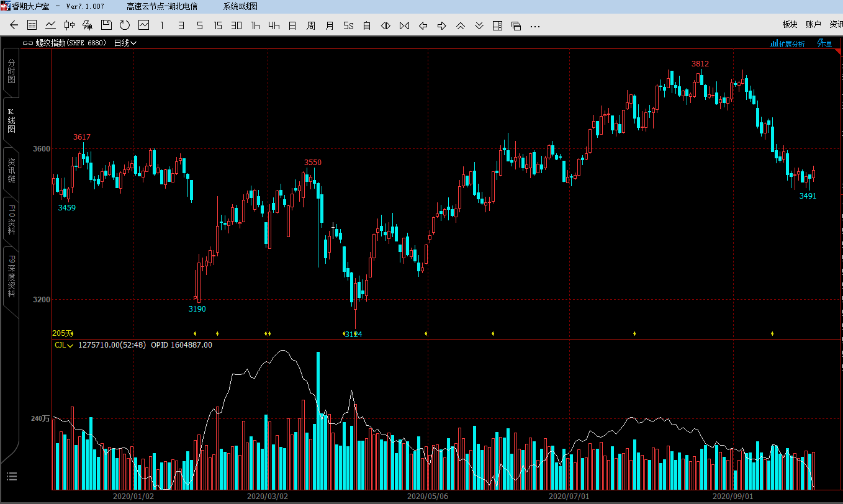Viewport: 843px width, 504px height.
Task: Click the 扩展分析 link
Action: tap(787, 43)
